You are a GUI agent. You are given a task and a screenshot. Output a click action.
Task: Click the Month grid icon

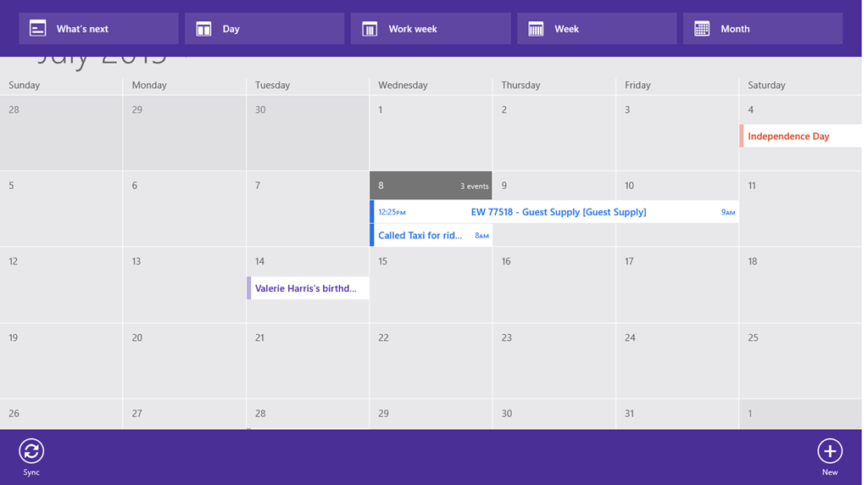(x=702, y=29)
